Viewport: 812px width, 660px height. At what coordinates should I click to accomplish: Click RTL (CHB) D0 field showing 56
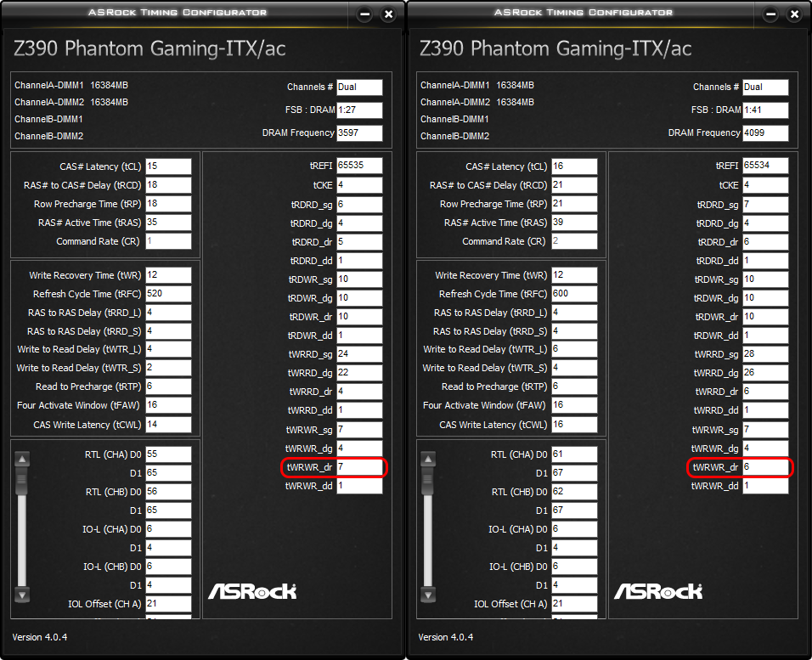point(168,492)
